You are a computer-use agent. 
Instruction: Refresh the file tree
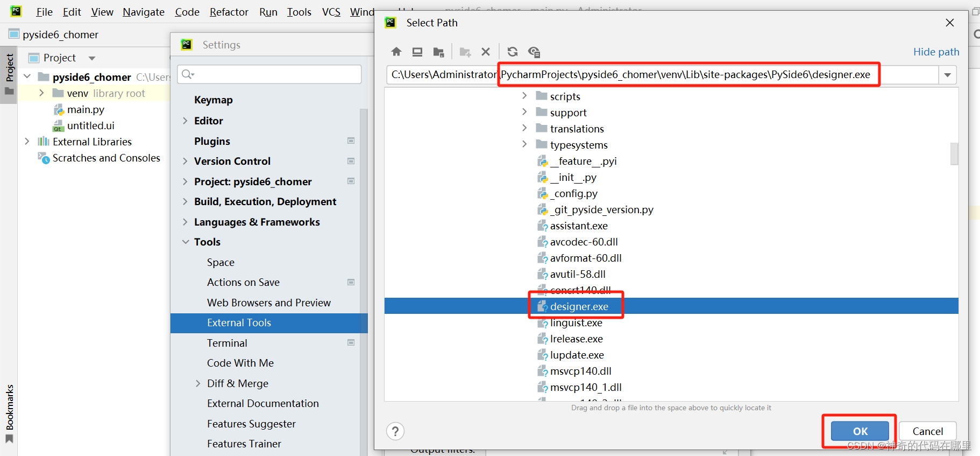[513, 52]
